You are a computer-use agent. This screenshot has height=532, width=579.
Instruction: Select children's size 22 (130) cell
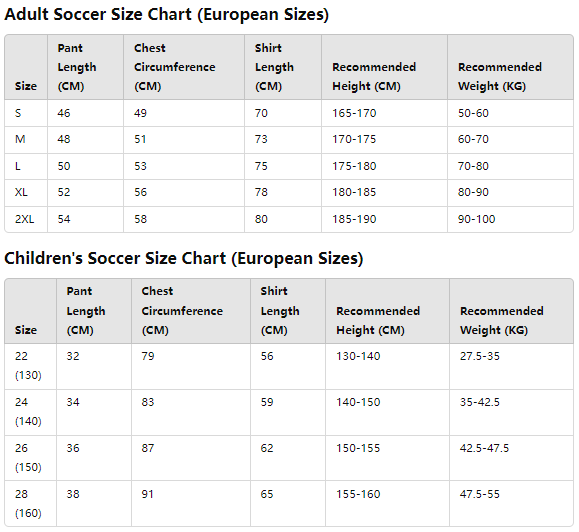pyautogui.click(x=30, y=366)
